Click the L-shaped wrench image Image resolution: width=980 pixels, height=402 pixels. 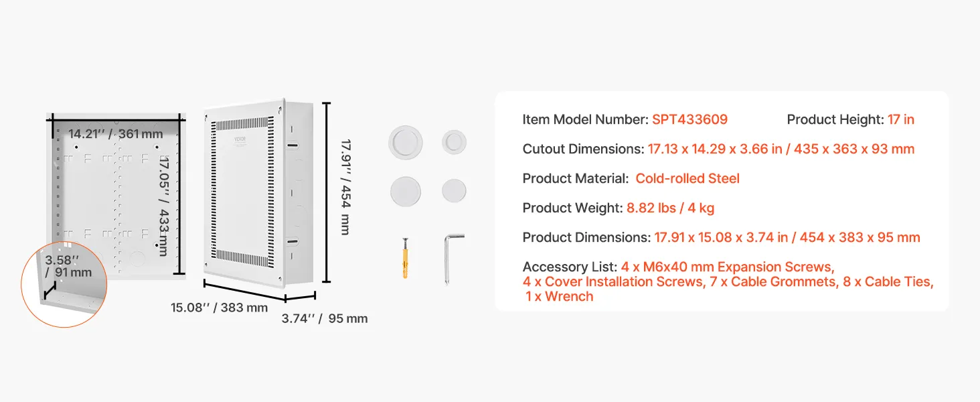pos(453,259)
